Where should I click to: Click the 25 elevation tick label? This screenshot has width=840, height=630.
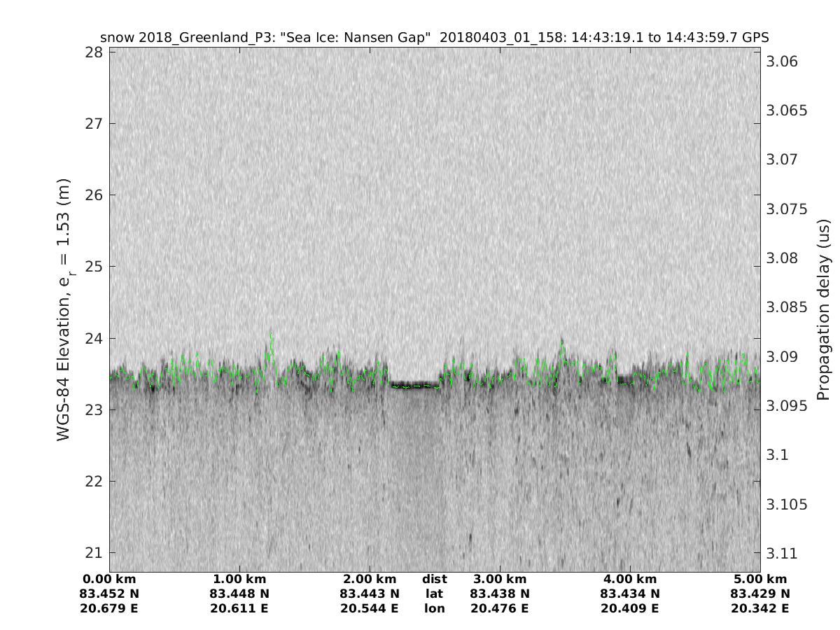pos(94,267)
